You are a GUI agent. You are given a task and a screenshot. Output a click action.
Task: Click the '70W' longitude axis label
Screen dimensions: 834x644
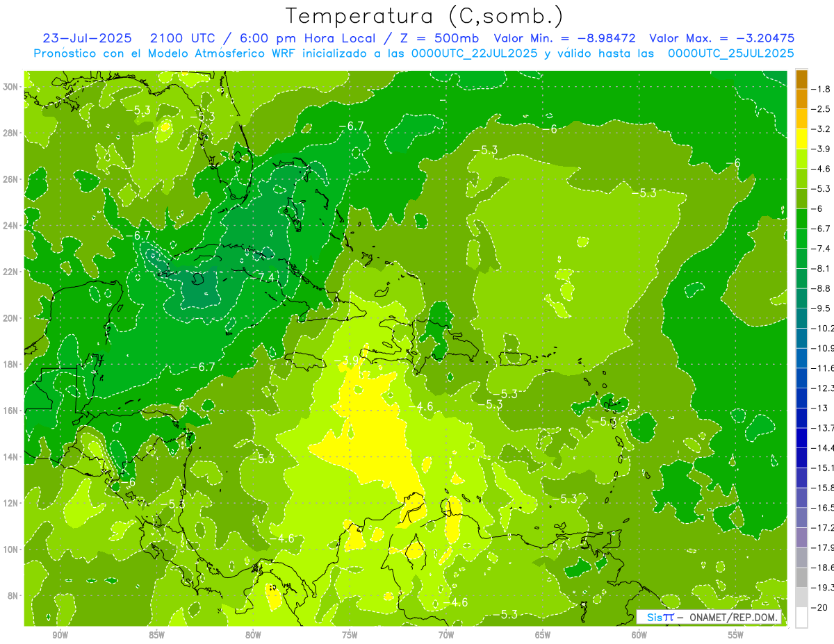pyautogui.click(x=446, y=636)
